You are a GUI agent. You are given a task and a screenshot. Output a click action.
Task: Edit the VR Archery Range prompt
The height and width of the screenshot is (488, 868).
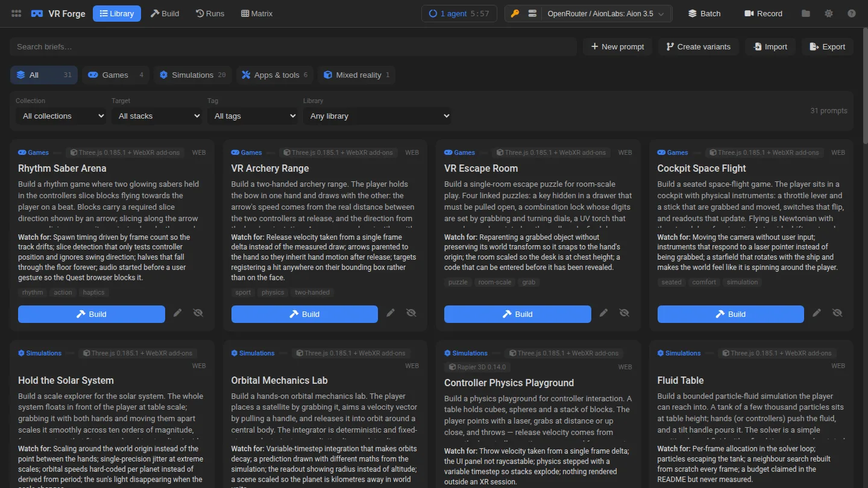coord(391,313)
